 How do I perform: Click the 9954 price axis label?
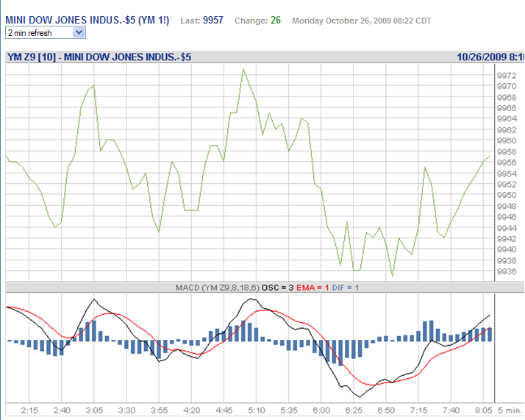click(507, 174)
